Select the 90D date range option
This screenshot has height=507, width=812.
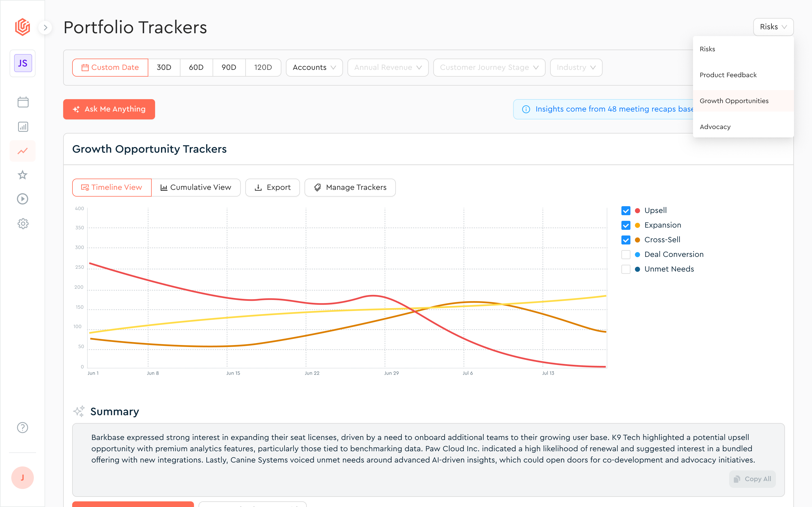[229, 67]
